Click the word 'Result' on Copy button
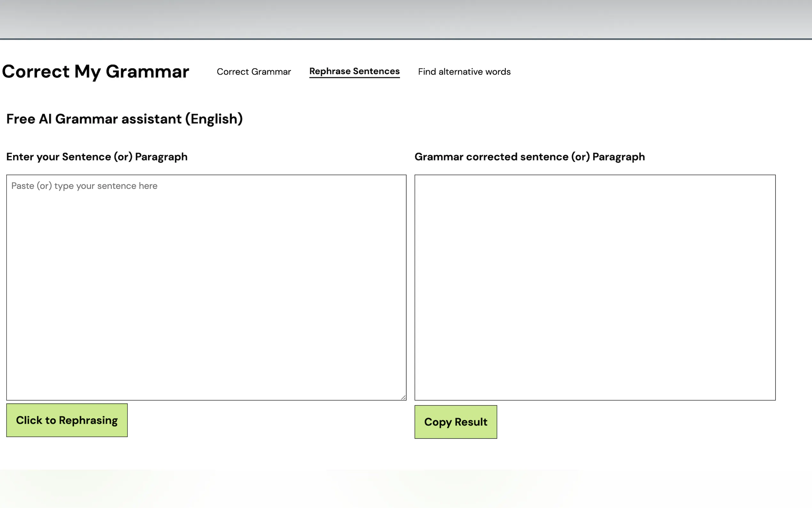The width and height of the screenshot is (812, 508). 471,422
